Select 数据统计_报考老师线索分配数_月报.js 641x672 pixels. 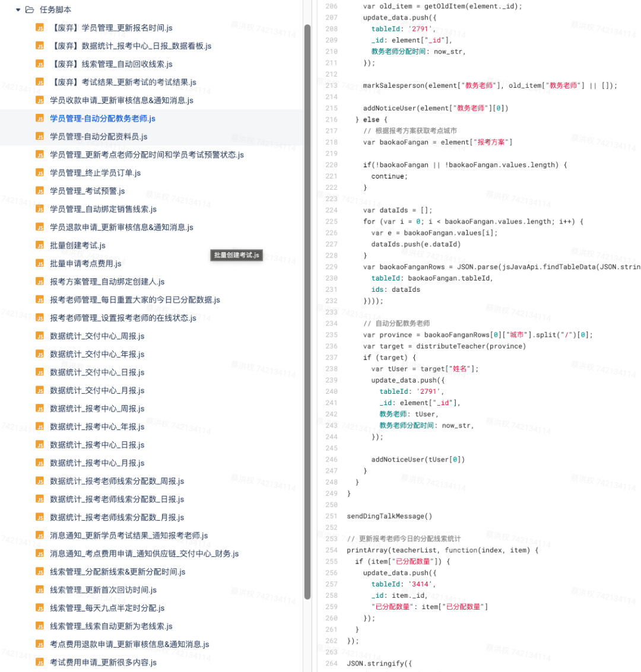[117, 517]
